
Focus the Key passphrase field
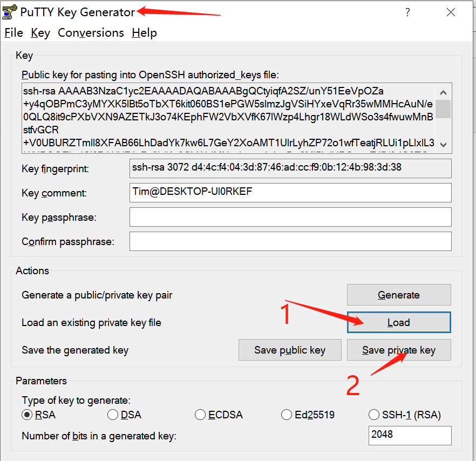(290, 217)
